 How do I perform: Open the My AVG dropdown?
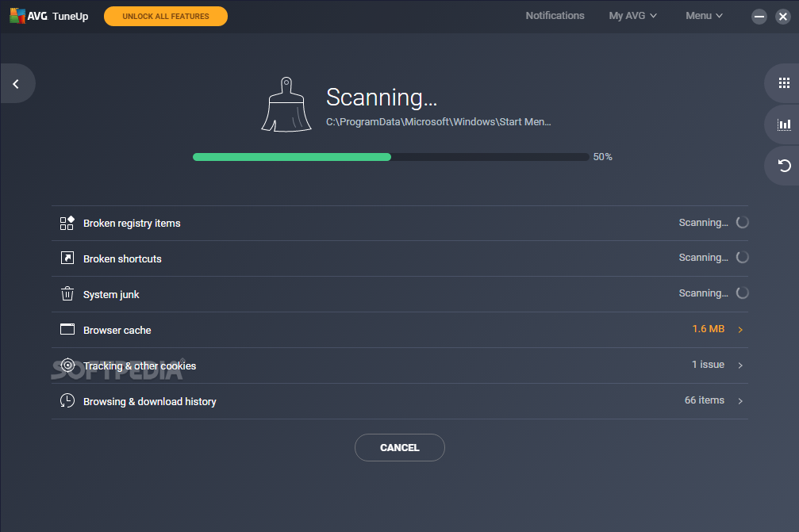click(x=633, y=16)
